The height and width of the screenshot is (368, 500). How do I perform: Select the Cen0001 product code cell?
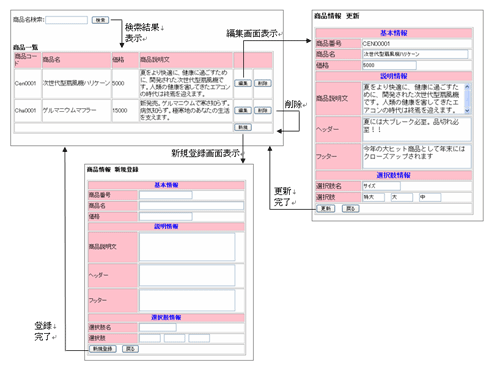[28, 83]
